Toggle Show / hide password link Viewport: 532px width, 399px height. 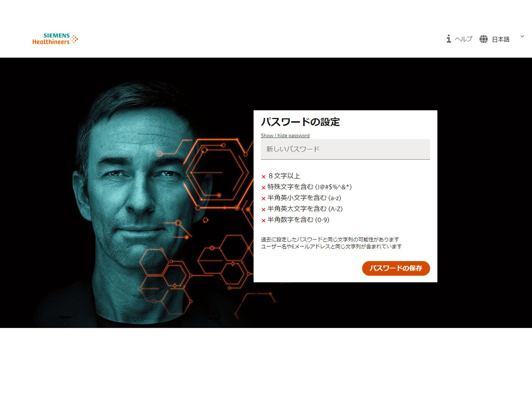285,136
